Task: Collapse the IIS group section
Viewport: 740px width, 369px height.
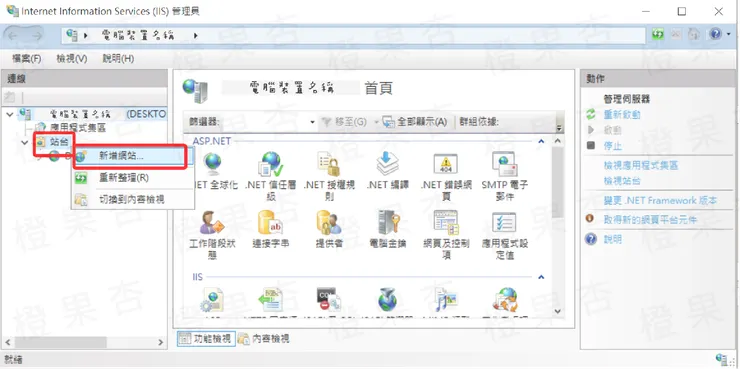Action: click(542, 277)
